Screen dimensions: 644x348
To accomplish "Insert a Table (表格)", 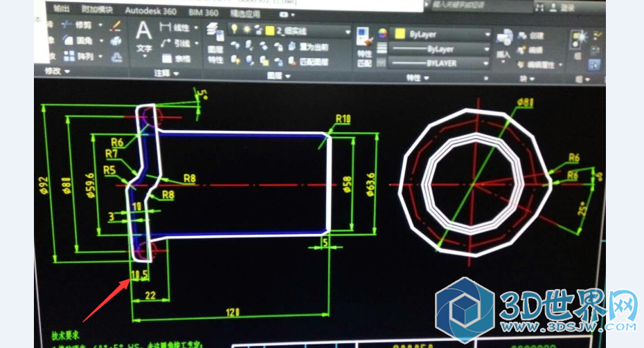I will pos(176,59).
